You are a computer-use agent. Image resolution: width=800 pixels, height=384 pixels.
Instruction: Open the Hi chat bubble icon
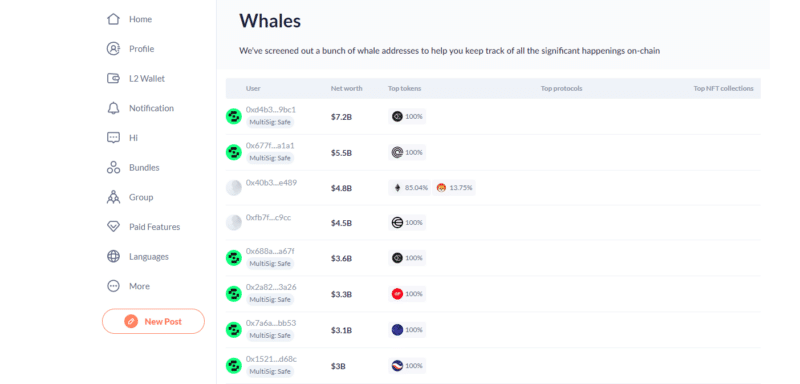click(113, 138)
